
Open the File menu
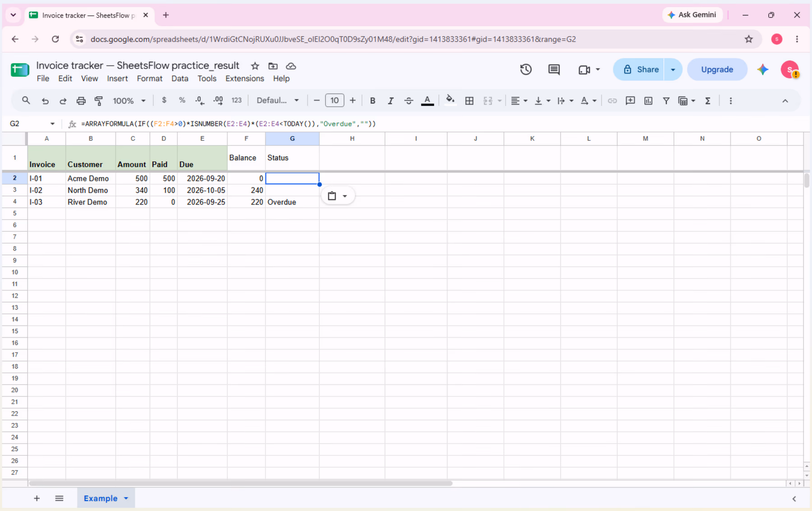(43, 79)
